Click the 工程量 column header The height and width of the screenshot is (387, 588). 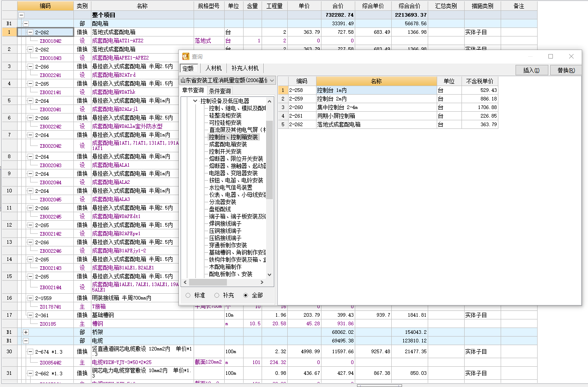274,6
